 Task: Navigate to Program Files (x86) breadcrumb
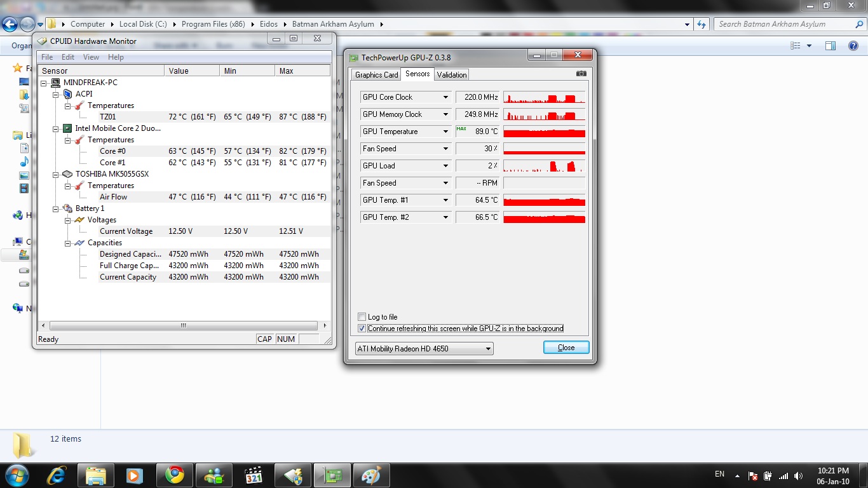(x=214, y=24)
